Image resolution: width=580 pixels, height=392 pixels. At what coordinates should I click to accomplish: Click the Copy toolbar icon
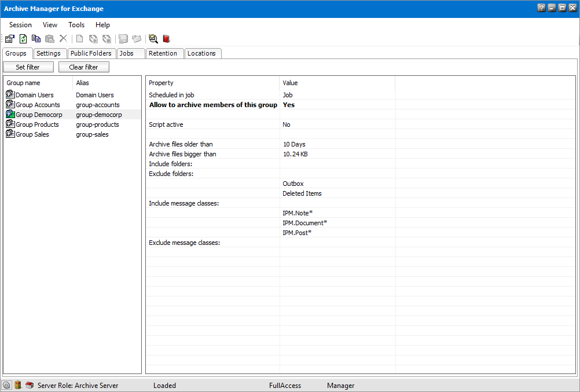point(36,39)
